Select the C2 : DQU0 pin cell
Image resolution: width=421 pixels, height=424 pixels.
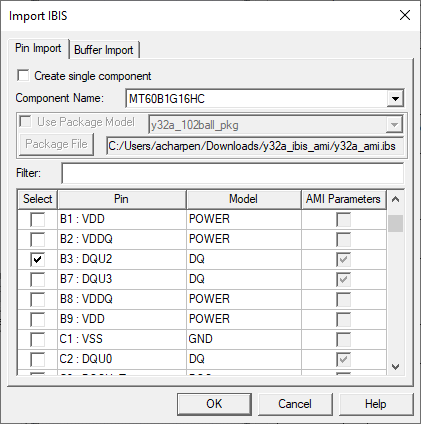coord(122,359)
